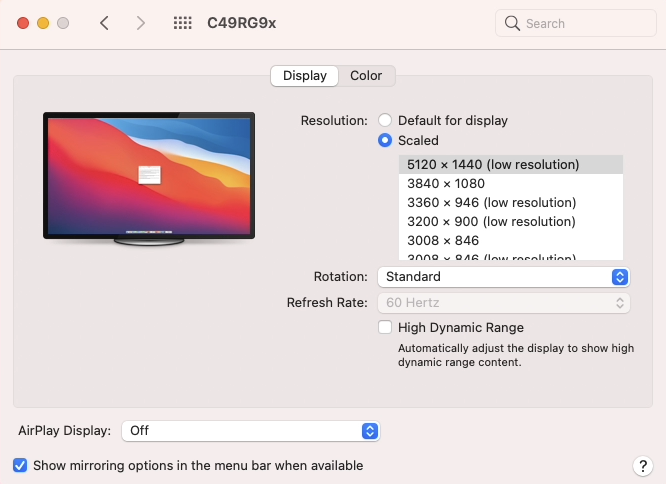The height and width of the screenshot is (484, 666).
Task: Click the C49RG9x window title
Action: coord(241,23)
